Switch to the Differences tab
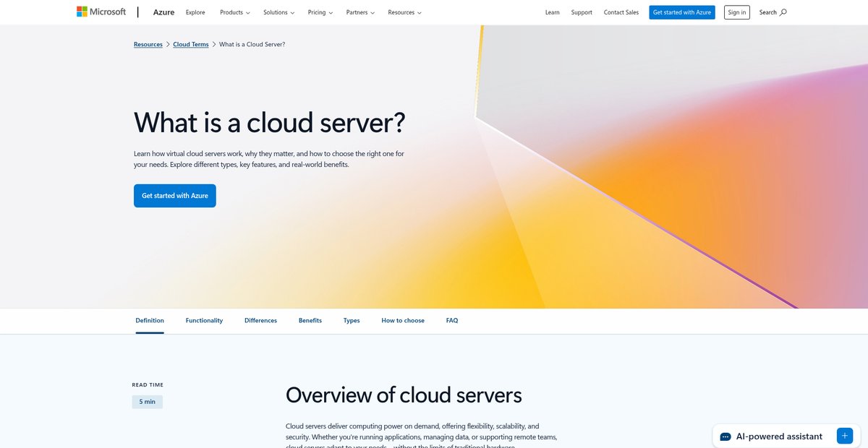 pos(260,320)
